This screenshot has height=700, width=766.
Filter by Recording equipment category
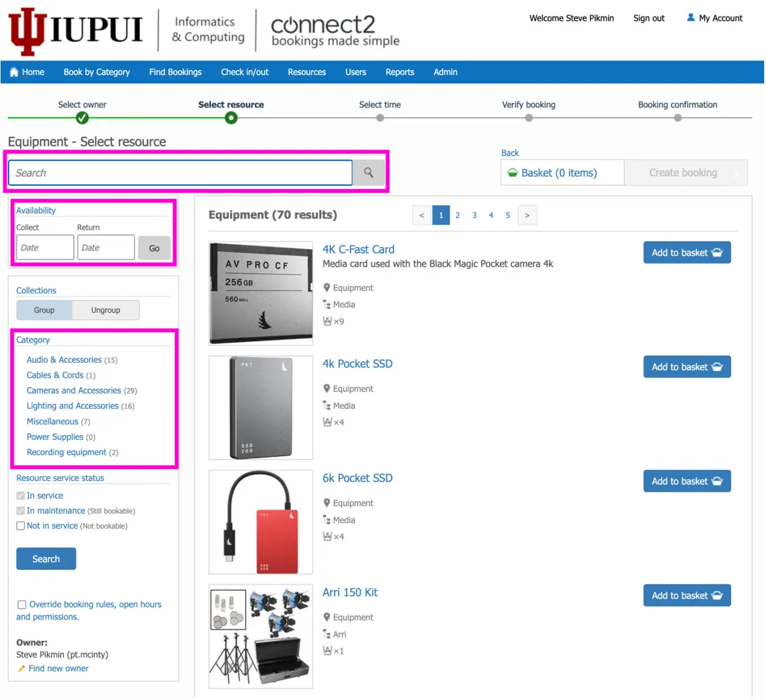(67, 453)
